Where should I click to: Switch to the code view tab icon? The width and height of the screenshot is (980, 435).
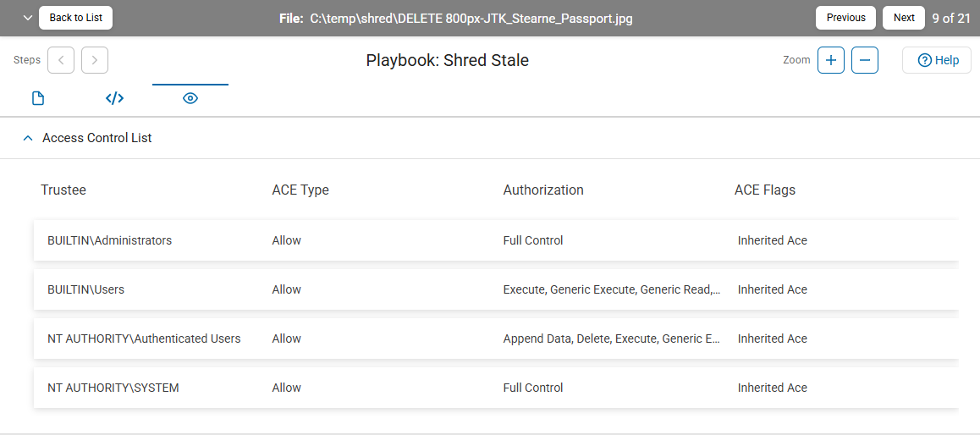click(114, 98)
